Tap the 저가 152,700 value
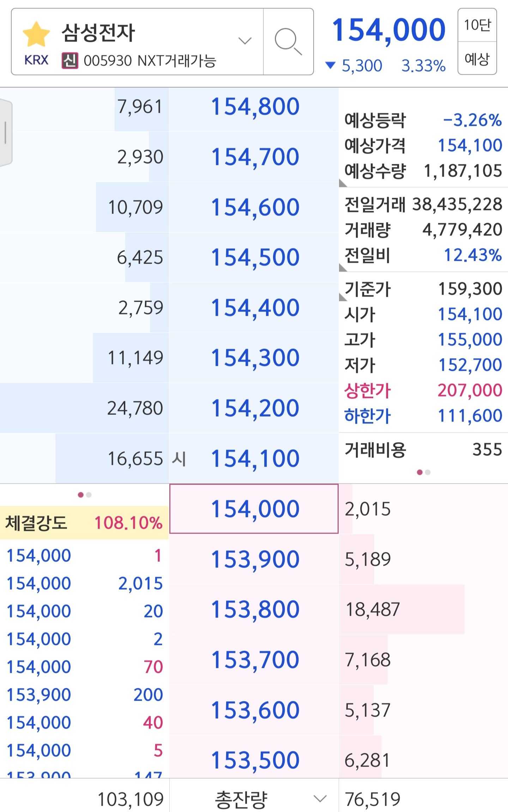508x812 pixels. point(470,365)
